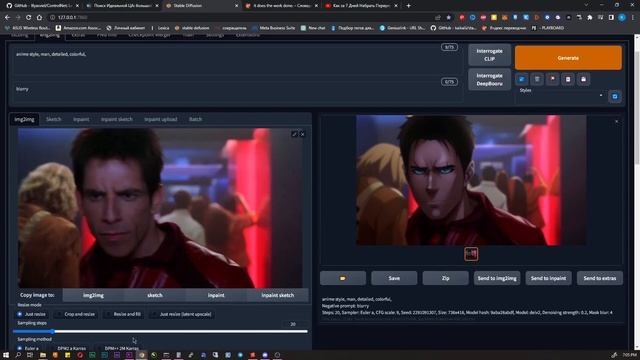The image size is (640, 360).
Task: Copy image to sketch button
Action: click(155, 295)
